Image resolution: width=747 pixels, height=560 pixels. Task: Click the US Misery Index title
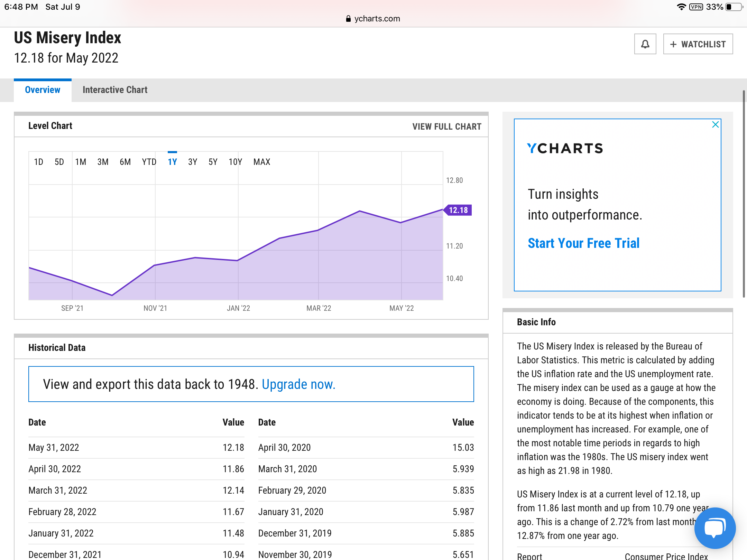coord(67,38)
